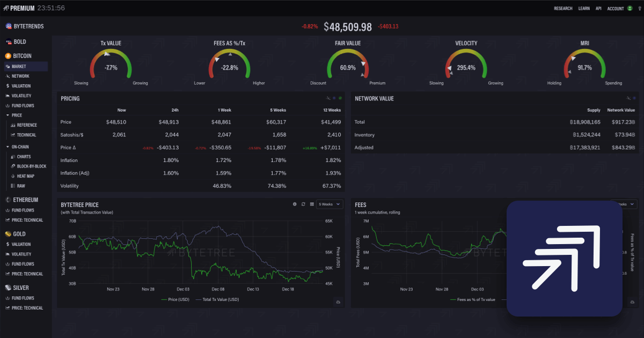Click the Tx Value gauge

click(x=111, y=64)
